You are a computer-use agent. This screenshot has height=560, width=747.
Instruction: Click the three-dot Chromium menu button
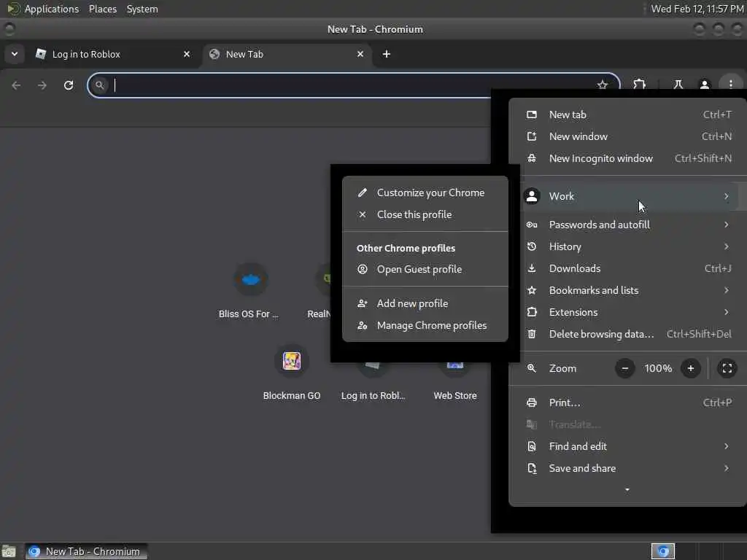point(730,85)
